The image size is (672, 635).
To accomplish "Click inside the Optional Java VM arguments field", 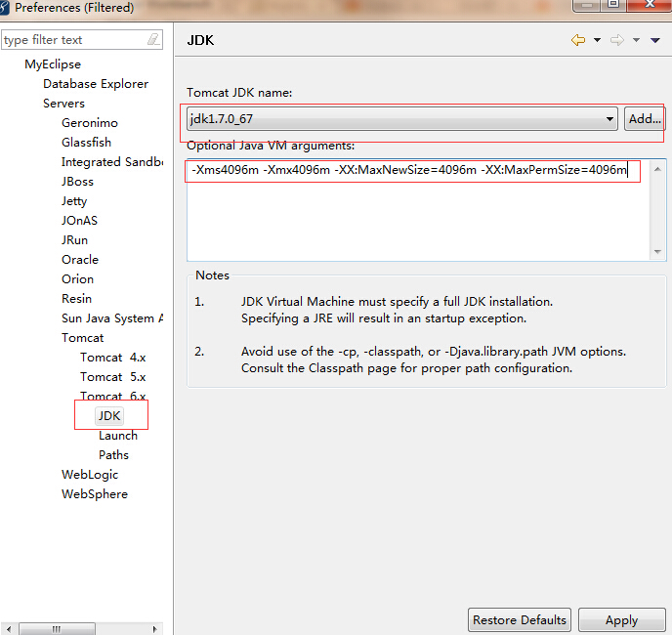I will [419, 210].
